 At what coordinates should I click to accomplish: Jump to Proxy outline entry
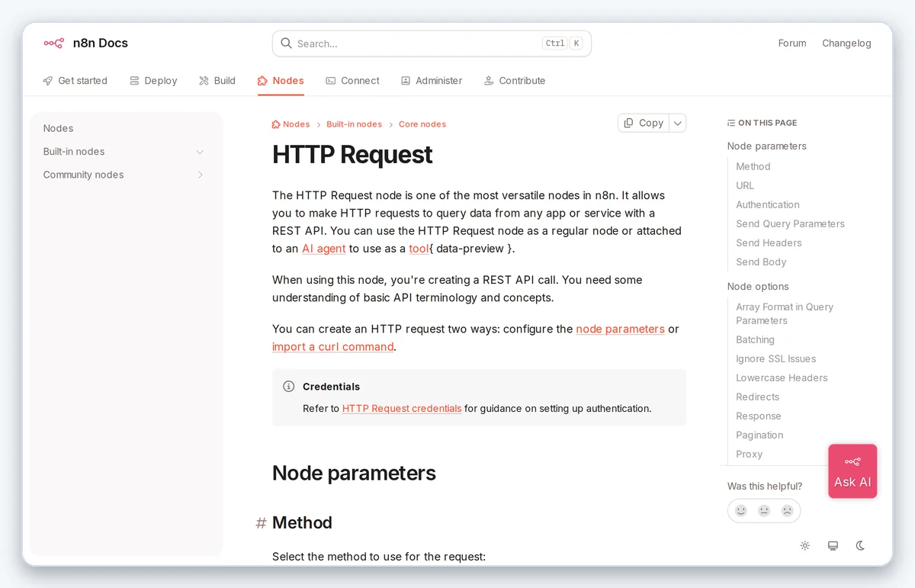click(x=749, y=455)
